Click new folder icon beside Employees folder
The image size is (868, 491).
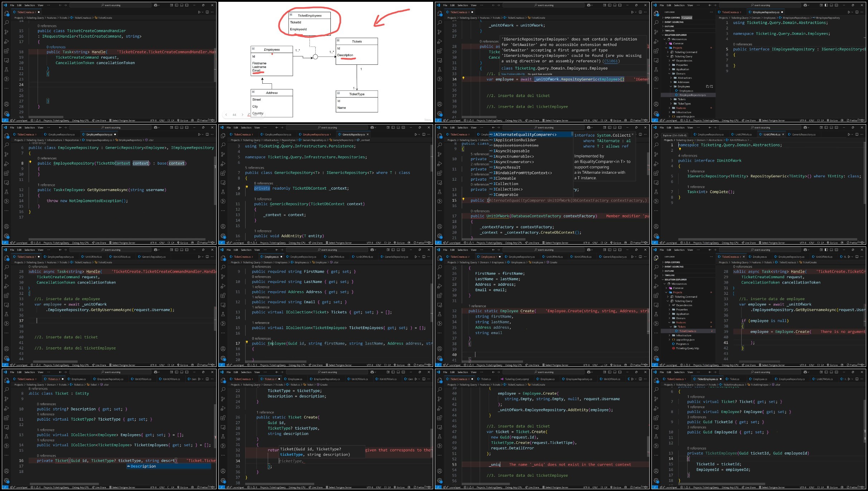click(711, 87)
